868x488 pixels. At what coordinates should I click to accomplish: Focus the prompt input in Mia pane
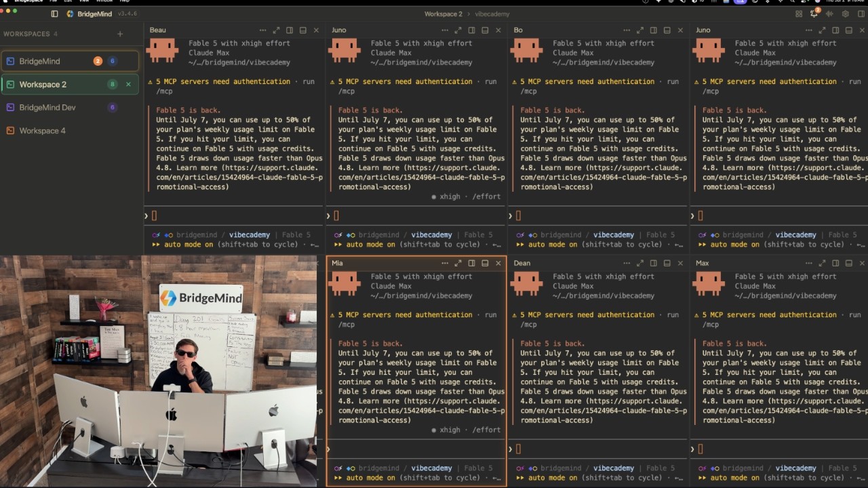pyautogui.click(x=416, y=449)
